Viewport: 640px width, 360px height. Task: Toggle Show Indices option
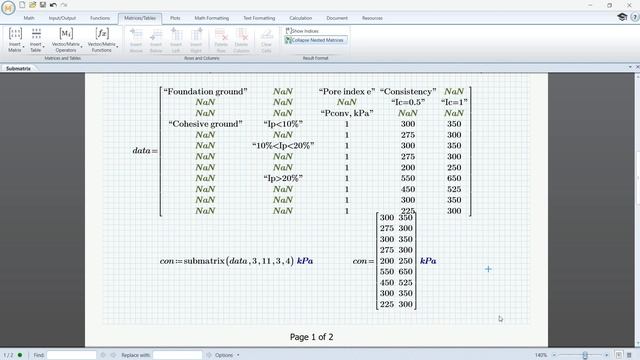coord(302,31)
